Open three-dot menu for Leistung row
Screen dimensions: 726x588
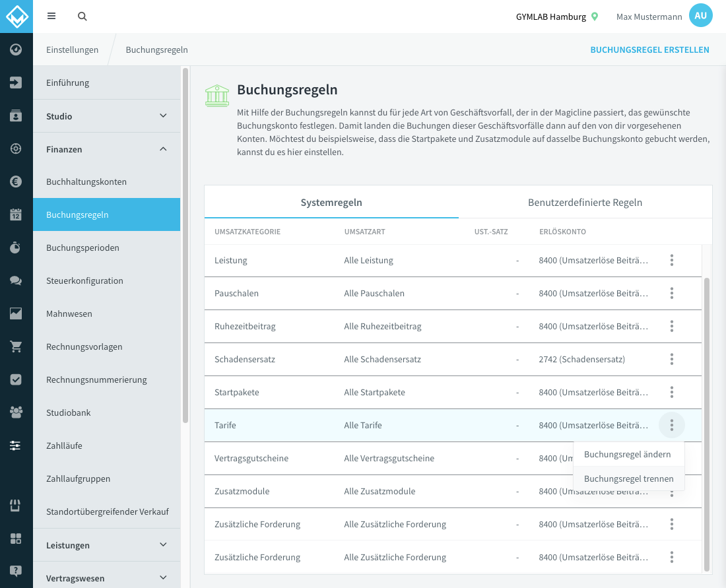click(671, 260)
